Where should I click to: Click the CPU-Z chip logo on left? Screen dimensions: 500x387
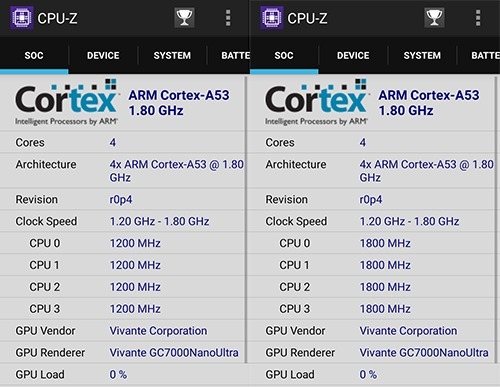pyautogui.click(x=22, y=18)
